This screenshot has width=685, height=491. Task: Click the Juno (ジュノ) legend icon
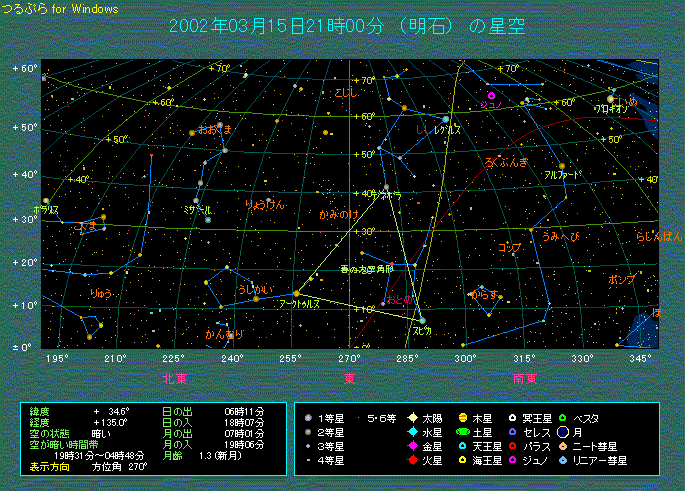pyautogui.click(x=513, y=460)
